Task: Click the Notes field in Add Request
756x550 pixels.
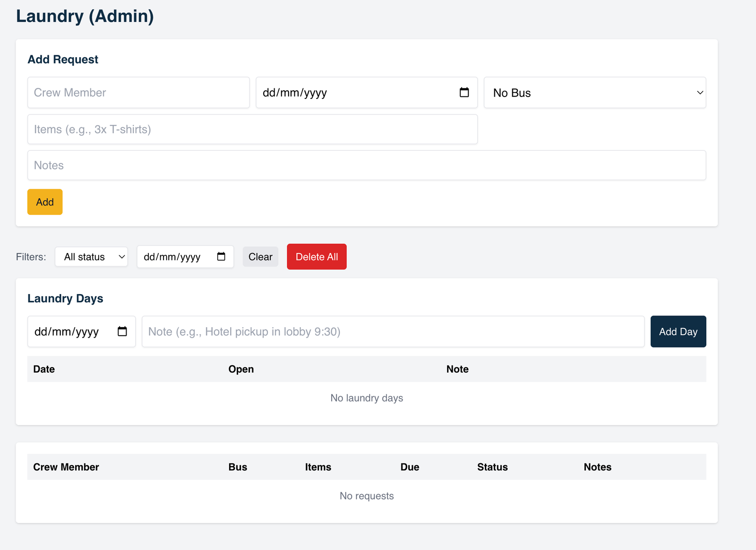Action: (x=366, y=166)
